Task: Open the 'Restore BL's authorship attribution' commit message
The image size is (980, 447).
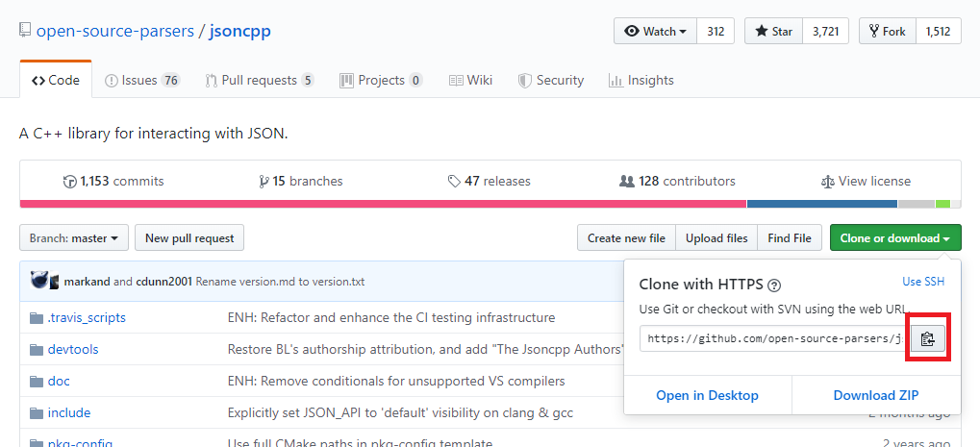Action: pos(426,350)
